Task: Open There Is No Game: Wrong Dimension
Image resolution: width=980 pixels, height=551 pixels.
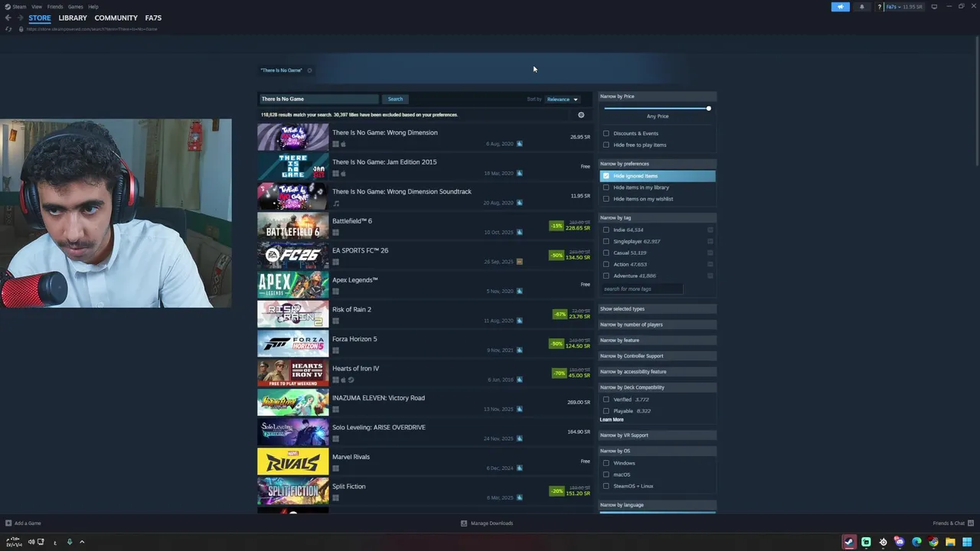Action: [x=425, y=137]
